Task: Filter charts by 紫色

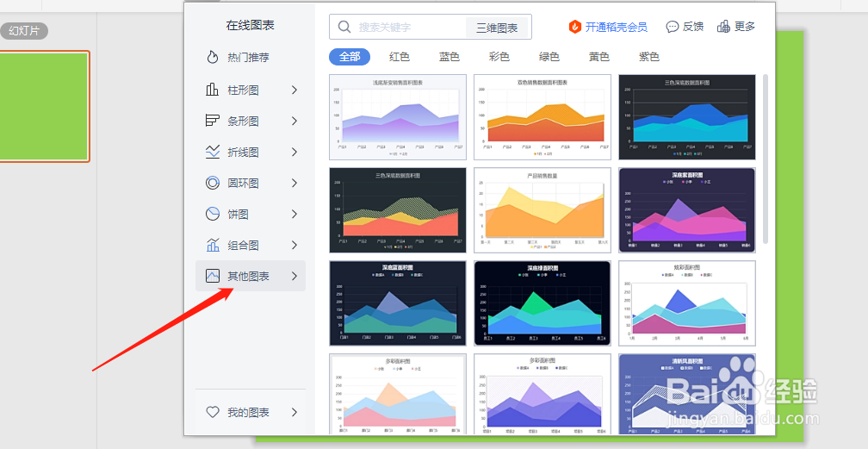Action: coord(648,57)
